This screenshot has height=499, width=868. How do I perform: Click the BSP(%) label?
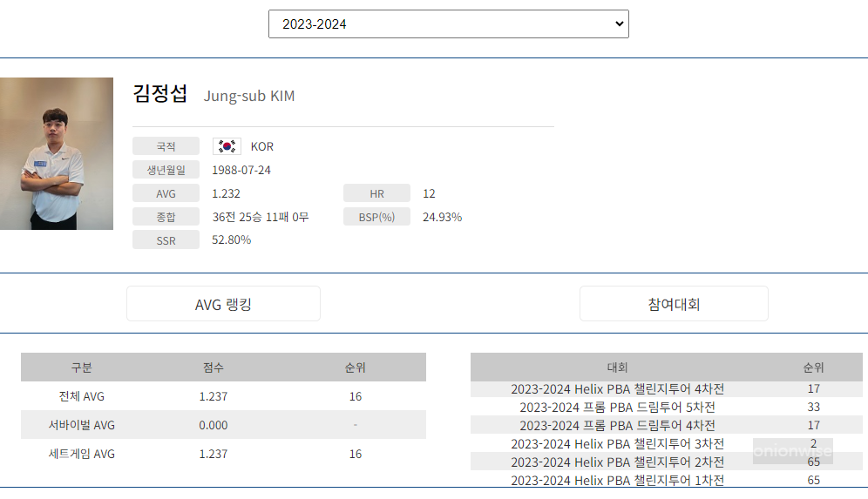(377, 217)
